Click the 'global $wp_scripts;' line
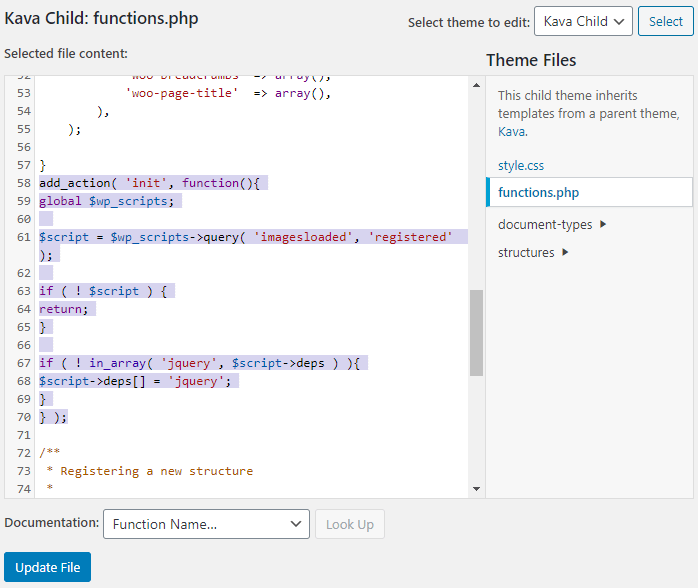This screenshot has width=698, height=588. (x=106, y=201)
